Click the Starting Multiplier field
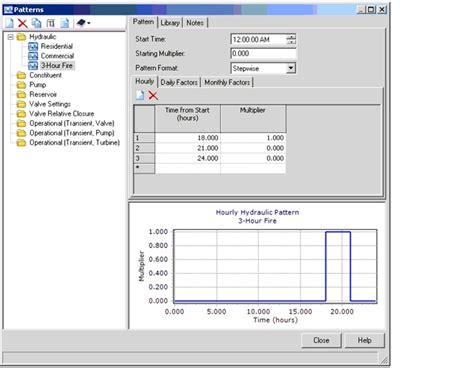This screenshot has width=474, height=368. point(263,54)
